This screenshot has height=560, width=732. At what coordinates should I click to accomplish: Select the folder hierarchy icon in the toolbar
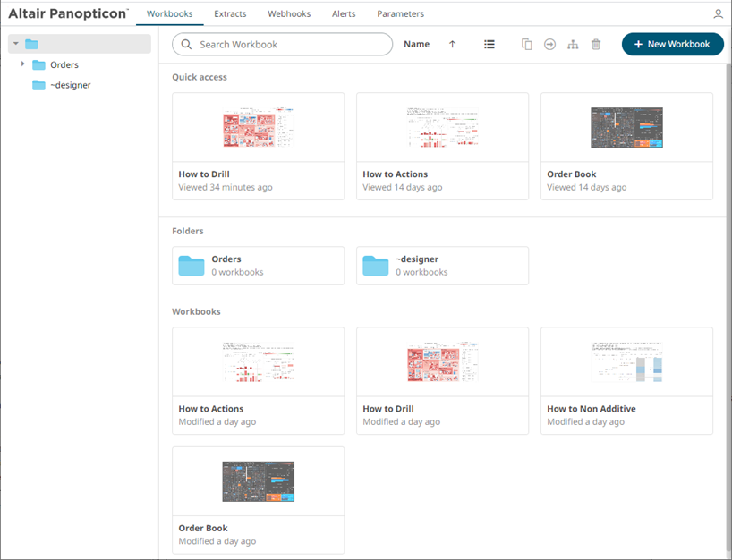point(573,43)
